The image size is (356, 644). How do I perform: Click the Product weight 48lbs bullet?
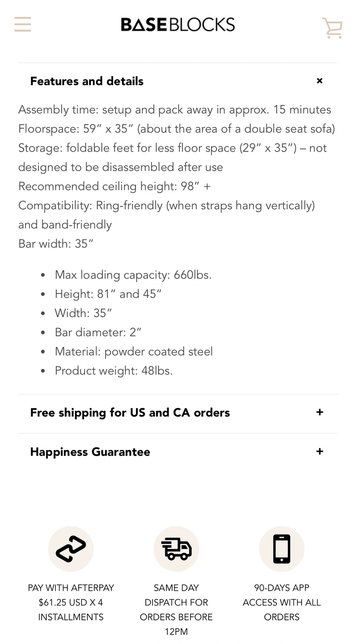point(114,371)
